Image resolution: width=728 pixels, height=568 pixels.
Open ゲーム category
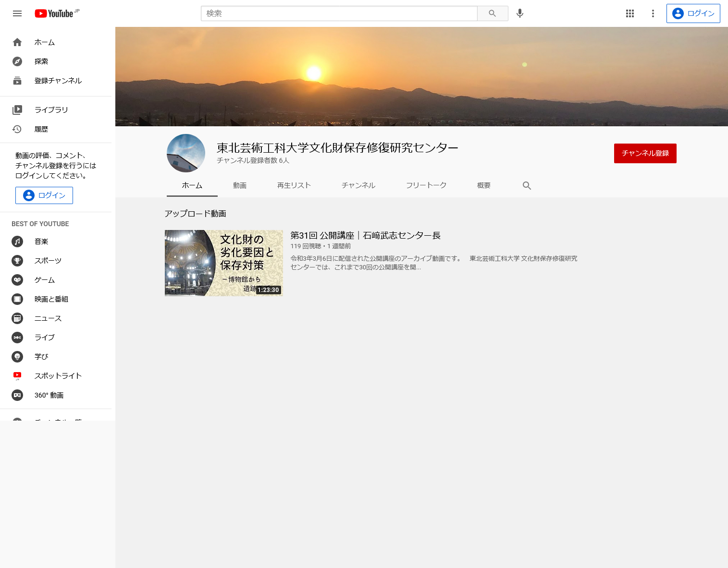(56, 280)
